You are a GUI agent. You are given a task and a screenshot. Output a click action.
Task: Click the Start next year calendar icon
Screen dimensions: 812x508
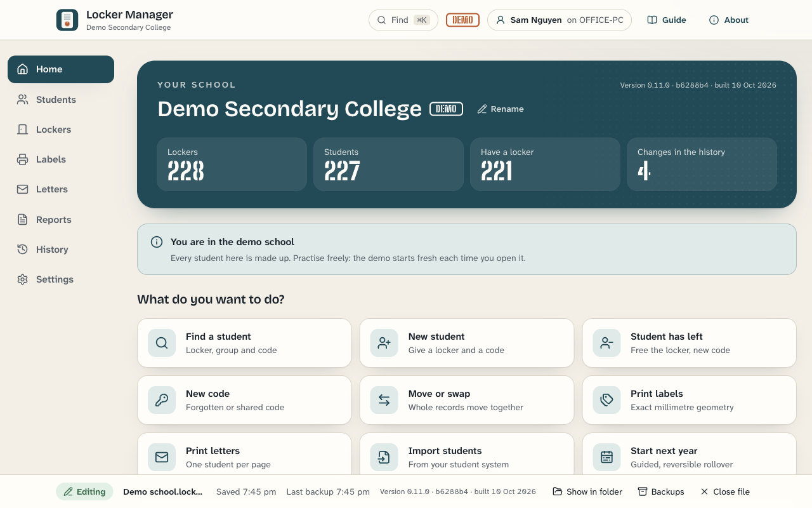tap(607, 457)
